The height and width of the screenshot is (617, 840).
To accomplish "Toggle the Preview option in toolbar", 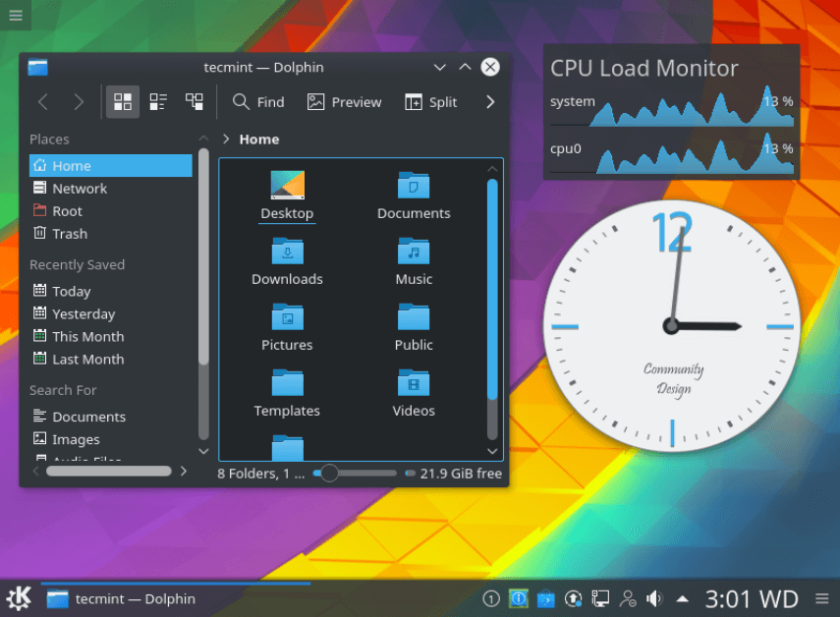I will 344,102.
